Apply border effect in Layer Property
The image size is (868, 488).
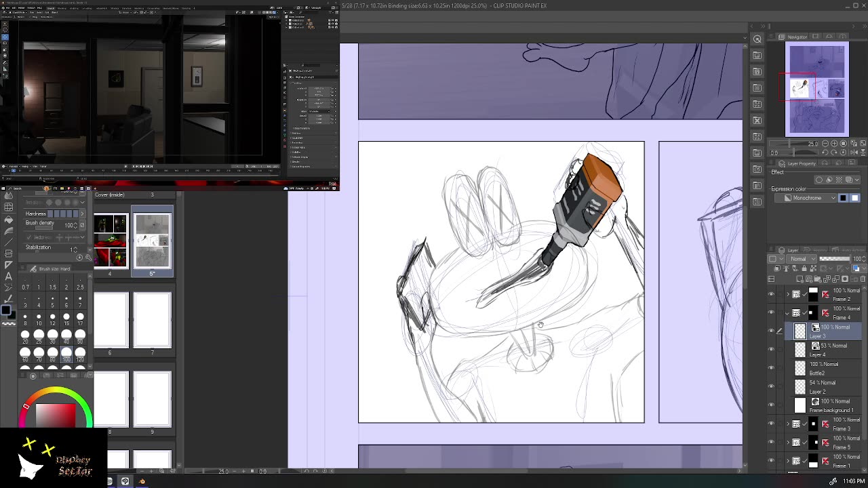coord(819,180)
